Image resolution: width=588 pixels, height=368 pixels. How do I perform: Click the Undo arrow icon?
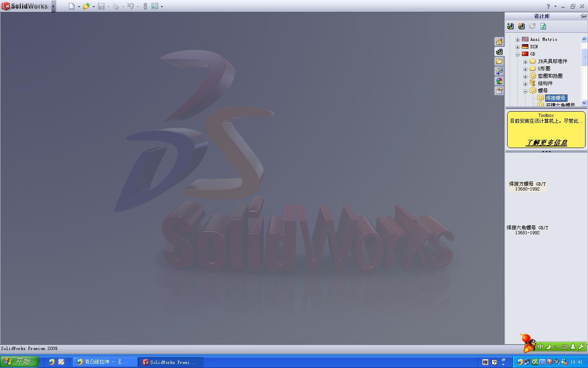(131, 6)
